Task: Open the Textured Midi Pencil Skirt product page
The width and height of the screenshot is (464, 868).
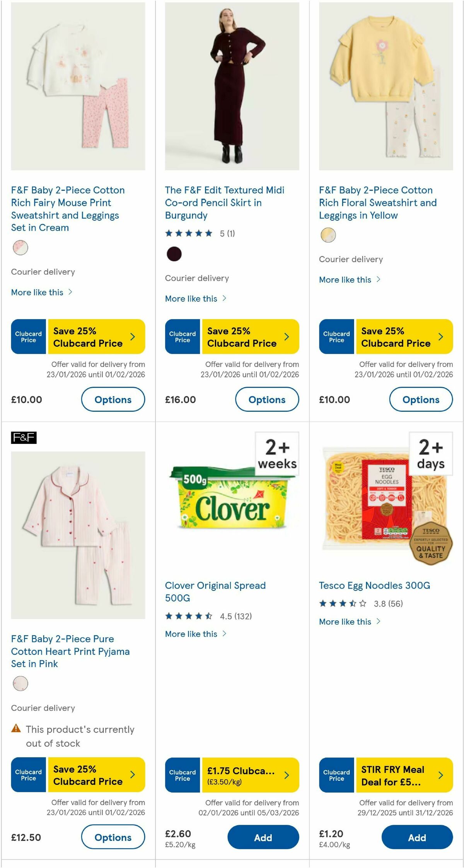Action: click(x=224, y=202)
